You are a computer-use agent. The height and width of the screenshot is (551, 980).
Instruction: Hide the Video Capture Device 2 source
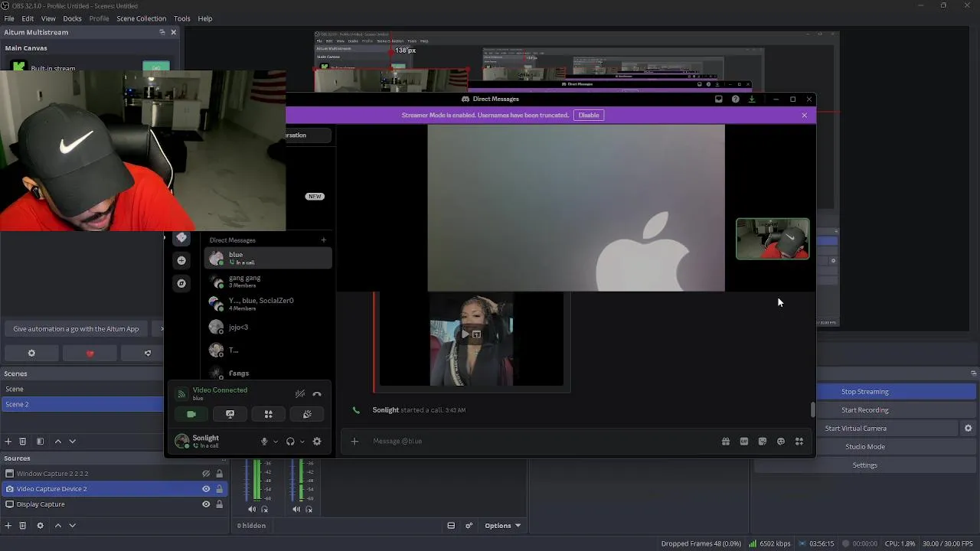click(206, 489)
